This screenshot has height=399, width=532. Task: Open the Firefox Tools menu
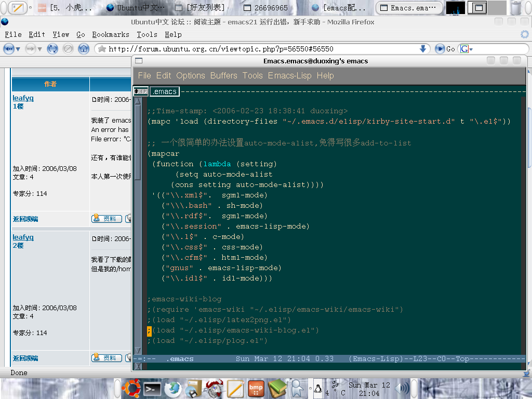147,34
